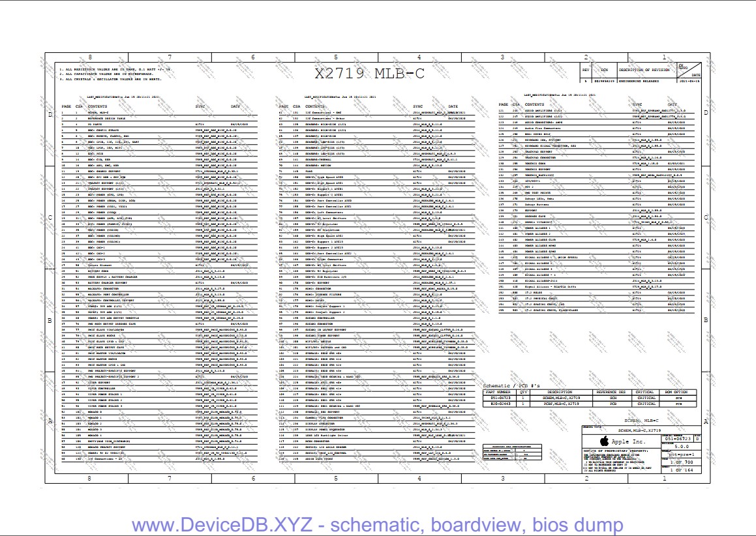
Task: Click the 'REFERENCE DES' column header
Action: click(611, 392)
